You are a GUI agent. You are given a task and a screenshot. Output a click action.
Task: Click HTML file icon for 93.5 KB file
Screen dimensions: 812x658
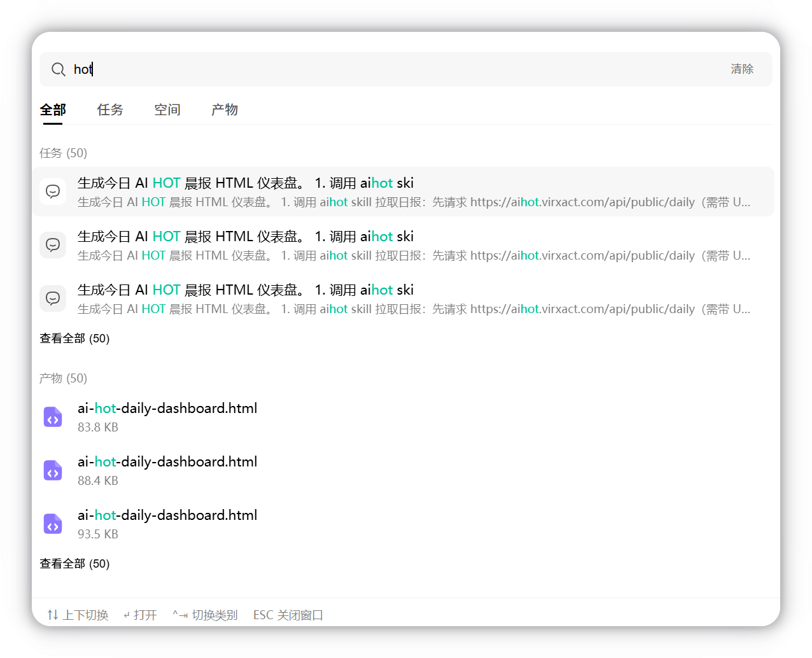(x=53, y=524)
